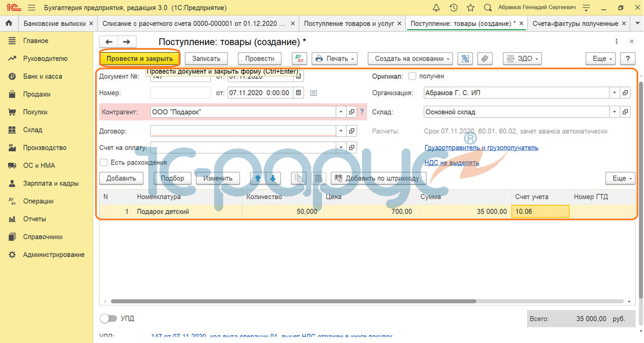644x343 pixels.
Task: Click the Записать button
Action: [206, 59]
